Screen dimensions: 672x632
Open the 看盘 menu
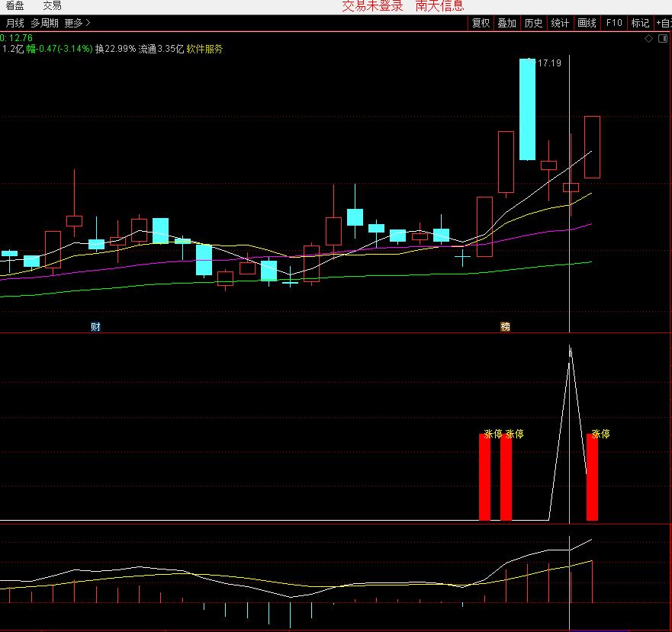14,6
